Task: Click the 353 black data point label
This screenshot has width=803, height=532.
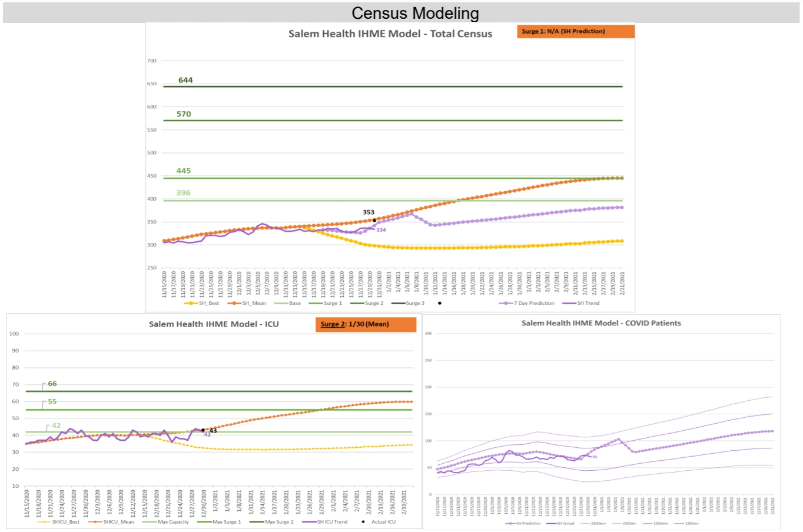Action: click(x=369, y=212)
